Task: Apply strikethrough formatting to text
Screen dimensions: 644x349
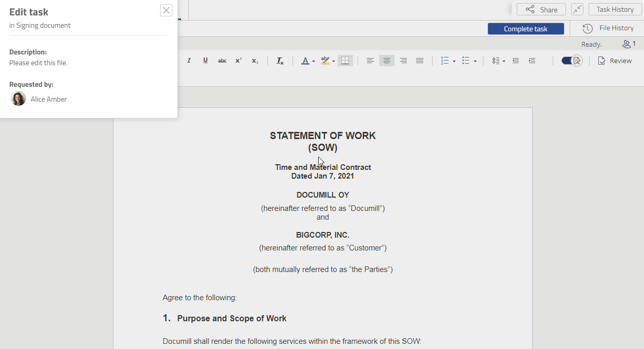Action: pyautogui.click(x=222, y=61)
